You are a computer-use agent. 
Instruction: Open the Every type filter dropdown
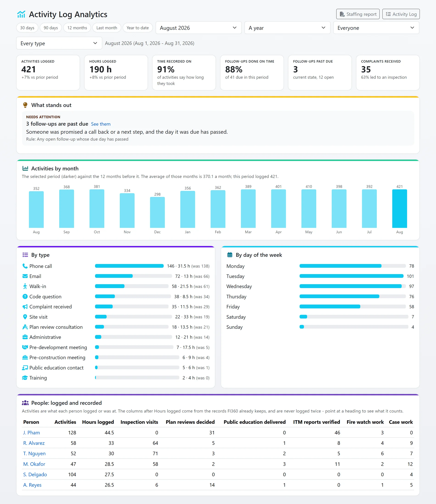point(59,43)
